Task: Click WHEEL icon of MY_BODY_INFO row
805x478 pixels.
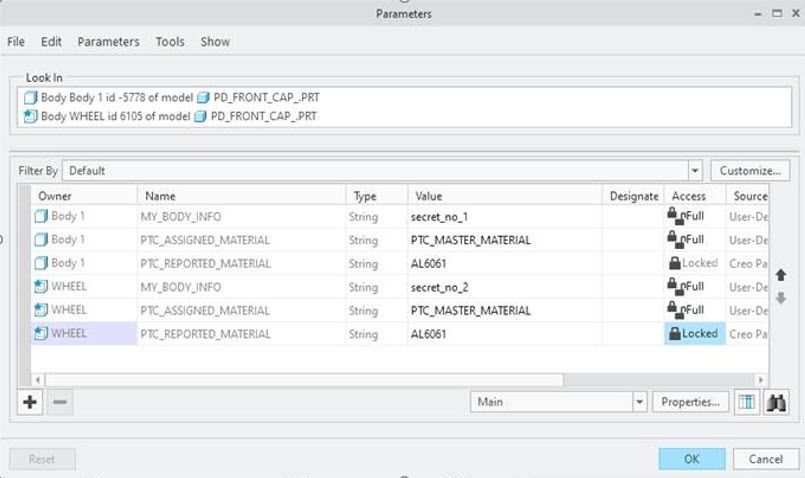Action: click(41, 286)
